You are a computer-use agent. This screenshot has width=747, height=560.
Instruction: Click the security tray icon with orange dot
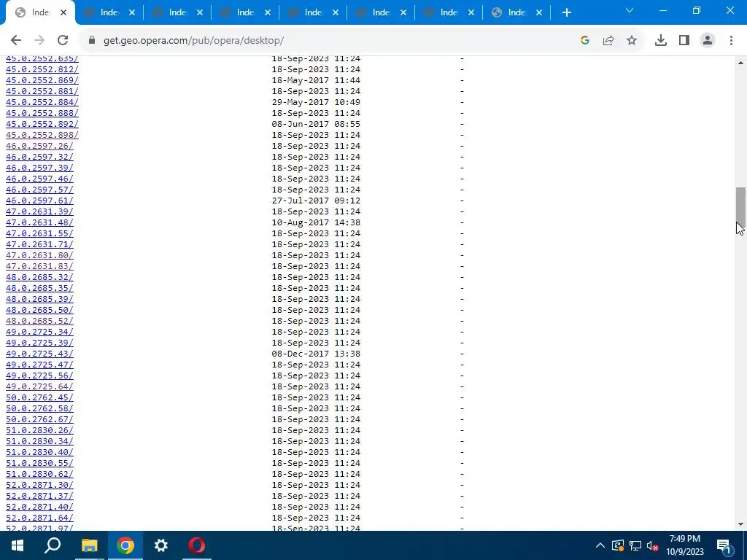point(617,545)
